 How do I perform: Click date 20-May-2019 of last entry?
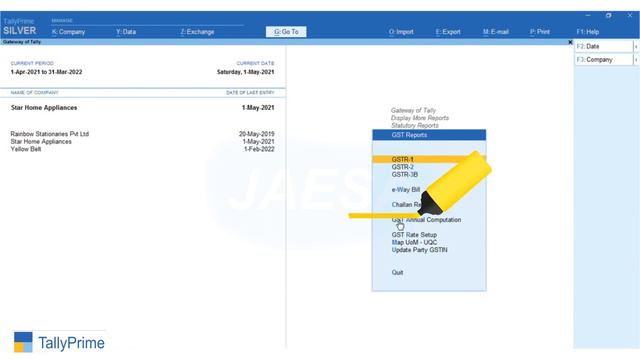(x=256, y=134)
